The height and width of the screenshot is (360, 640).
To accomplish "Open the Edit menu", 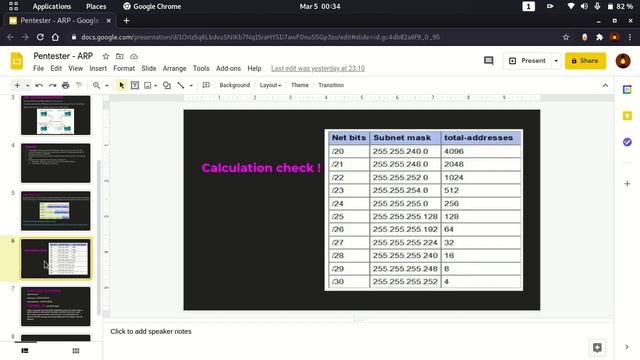I will (56, 69).
